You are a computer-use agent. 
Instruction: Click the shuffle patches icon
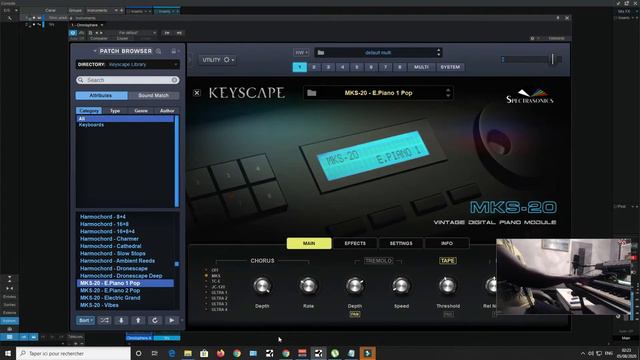pyautogui.click(x=104, y=320)
